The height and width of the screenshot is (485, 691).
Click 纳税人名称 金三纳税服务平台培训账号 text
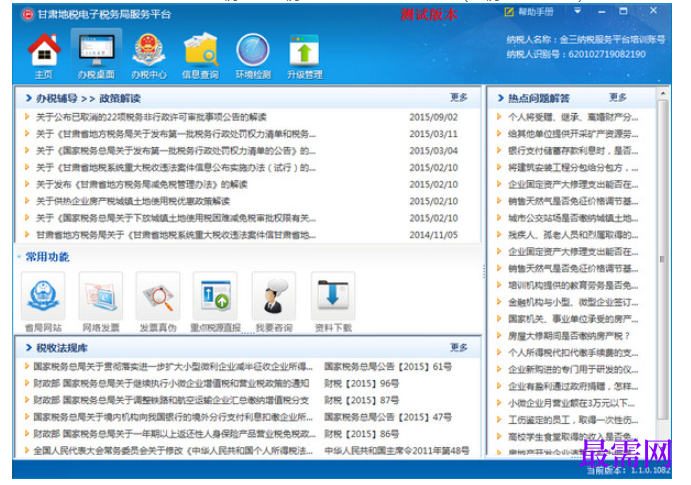586,39
